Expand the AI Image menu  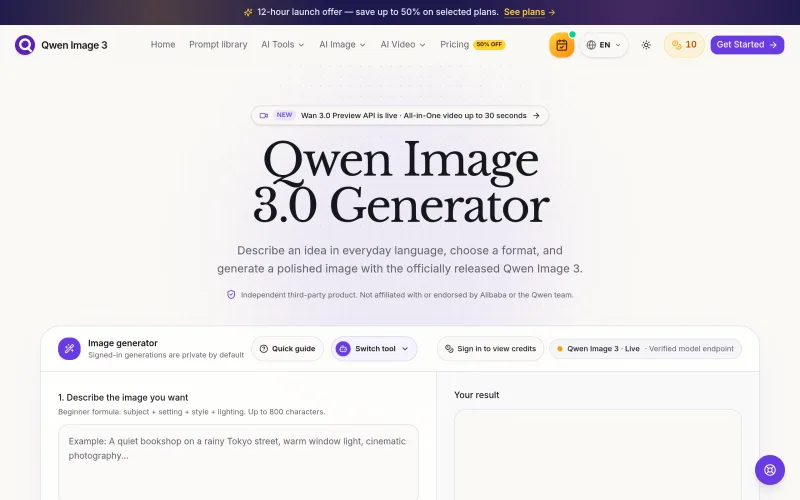(342, 45)
